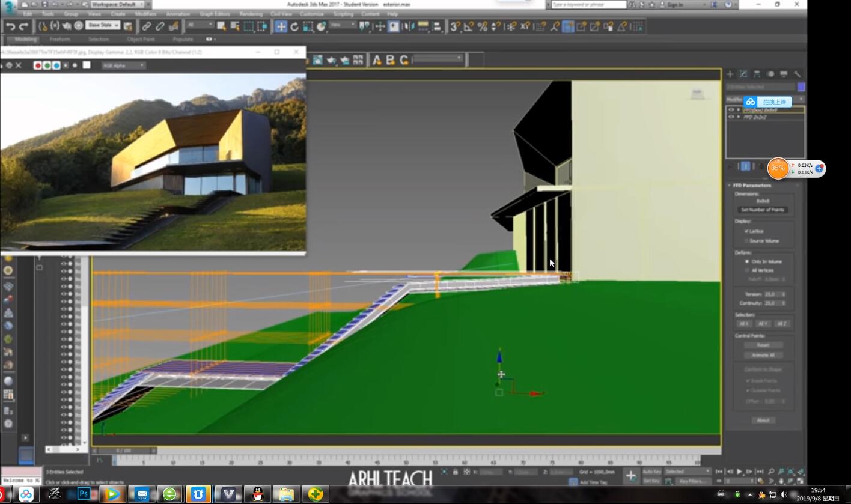
Task: Click the Undo arrow in main toolbar
Action: coord(10,26)
